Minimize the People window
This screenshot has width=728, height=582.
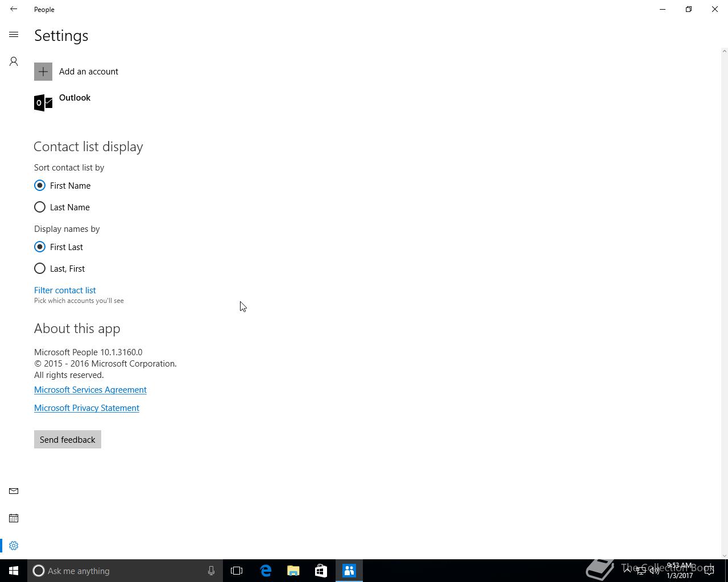[663, 9]
